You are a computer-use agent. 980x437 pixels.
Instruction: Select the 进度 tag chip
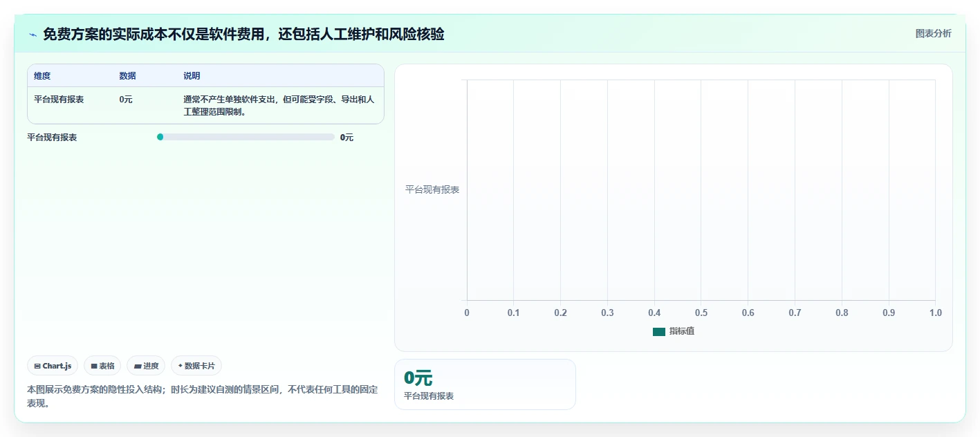coord(146,366)
